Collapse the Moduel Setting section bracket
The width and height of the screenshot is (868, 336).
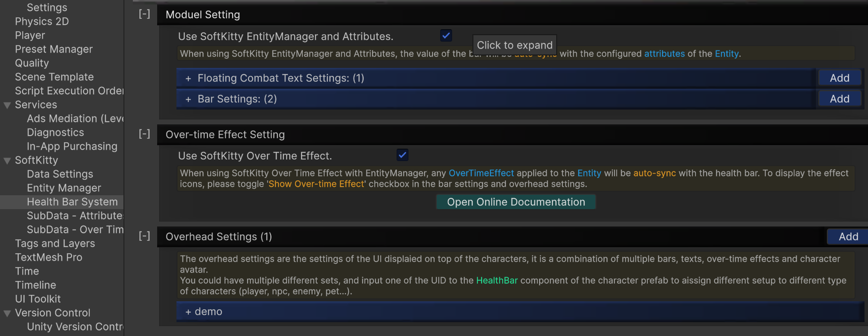[144, 14]
